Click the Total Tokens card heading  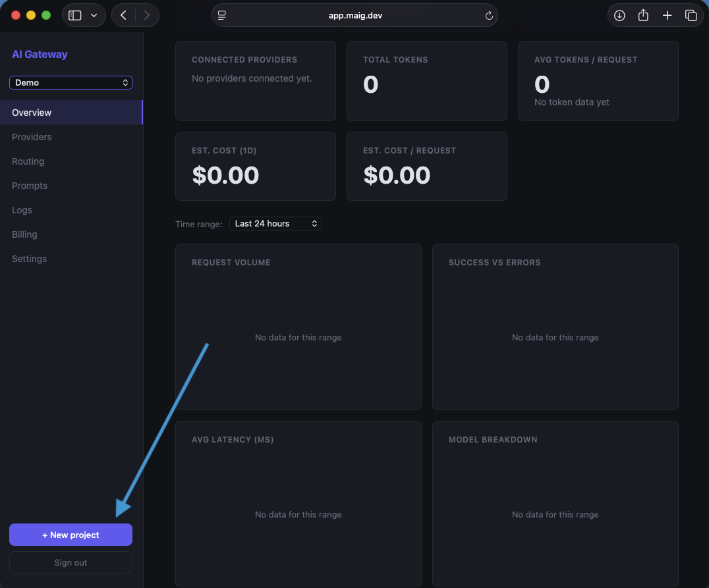395,60
